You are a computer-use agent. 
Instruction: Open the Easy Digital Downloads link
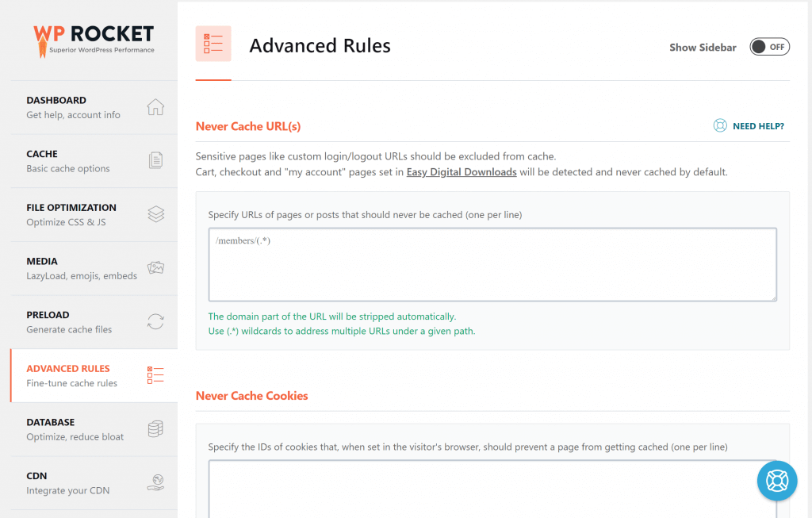(x=461, y=172)
